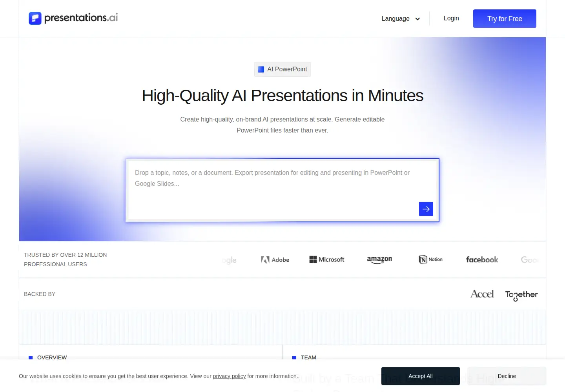The image size is (565, 392).
Task: Click the TEAM section label
Action: (308, 358)
